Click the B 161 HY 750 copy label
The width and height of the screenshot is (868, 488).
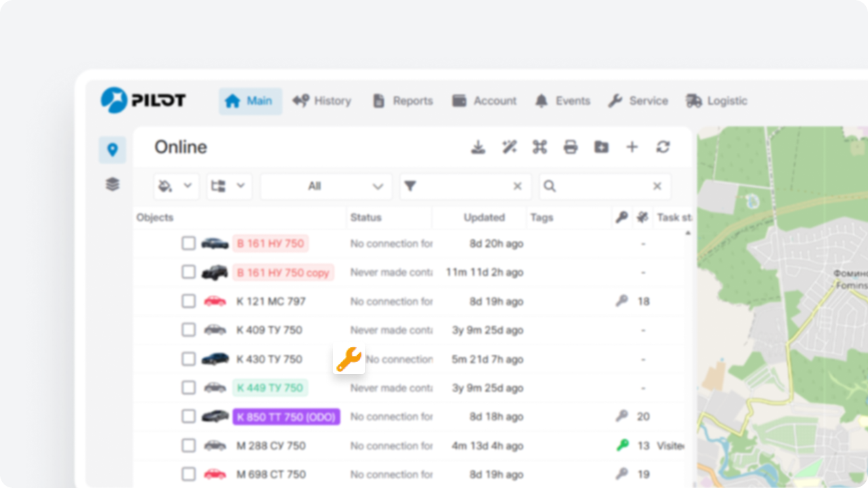click(x=283, y=272)
